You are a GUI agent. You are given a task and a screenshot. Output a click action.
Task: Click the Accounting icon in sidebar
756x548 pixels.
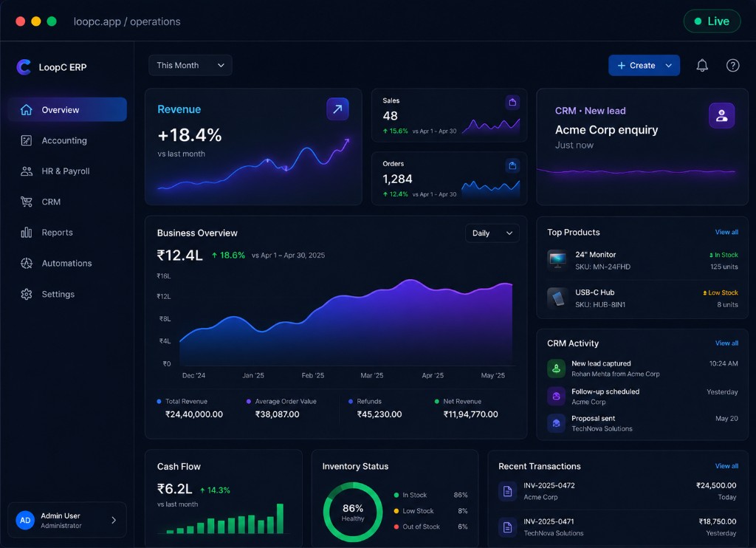(27, 140)
